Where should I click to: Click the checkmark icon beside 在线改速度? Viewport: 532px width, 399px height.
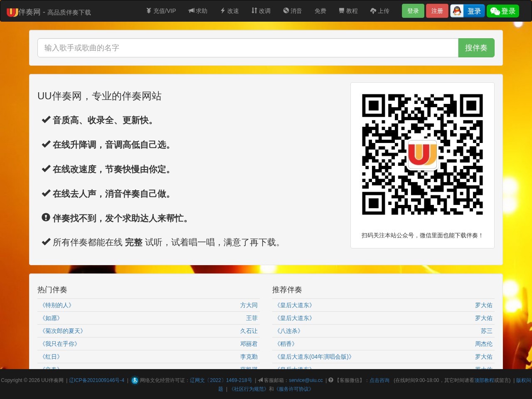click(x=46, y=169)
